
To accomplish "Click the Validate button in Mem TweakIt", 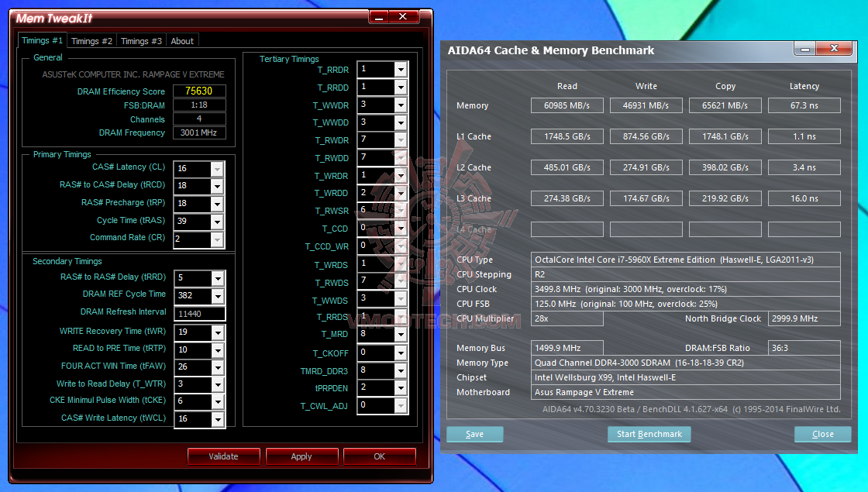I will pyautogui.click(x=224, y=456).
